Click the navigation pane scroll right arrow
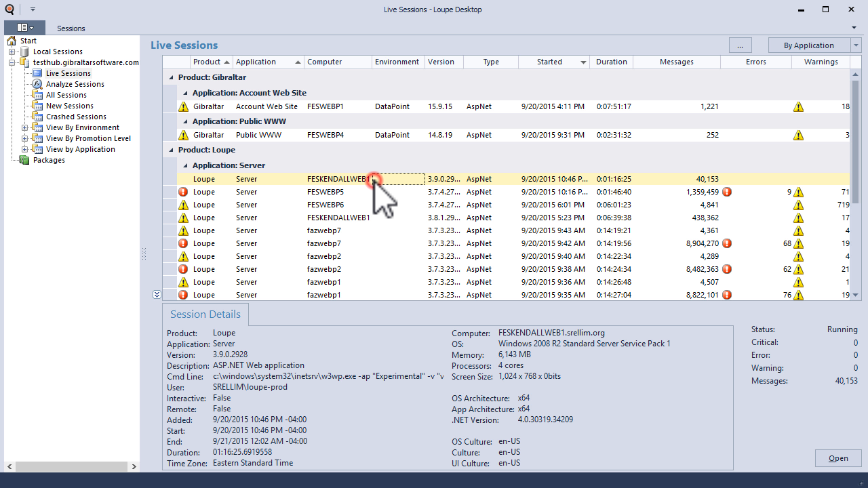Image resolution: width=868 pixels, height=488 pixels. coord(134,467)
